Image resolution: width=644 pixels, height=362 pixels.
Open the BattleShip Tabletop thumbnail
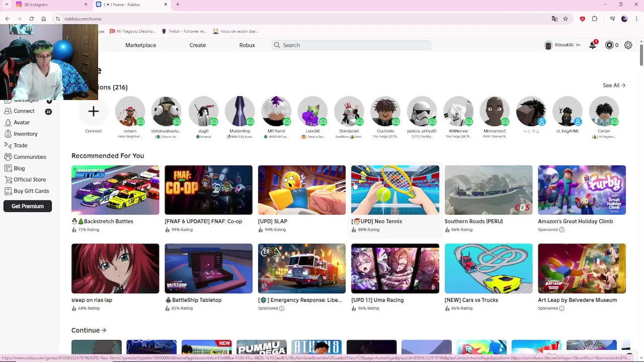pyautogui.click(x=208, y=268)
